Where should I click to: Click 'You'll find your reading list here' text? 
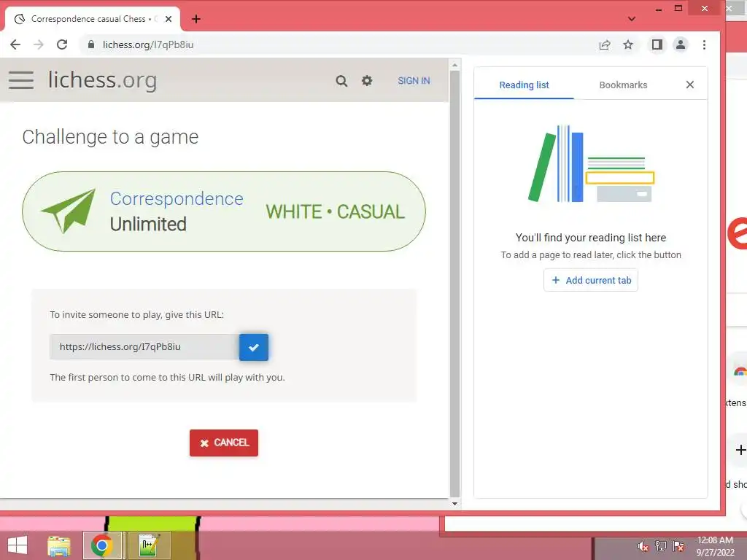point(591,238)
